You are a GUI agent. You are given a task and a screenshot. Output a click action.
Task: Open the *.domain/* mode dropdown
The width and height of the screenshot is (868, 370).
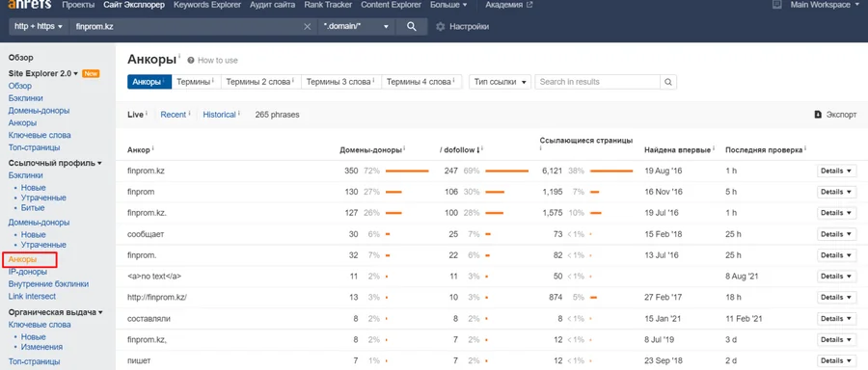coord(356,27)
